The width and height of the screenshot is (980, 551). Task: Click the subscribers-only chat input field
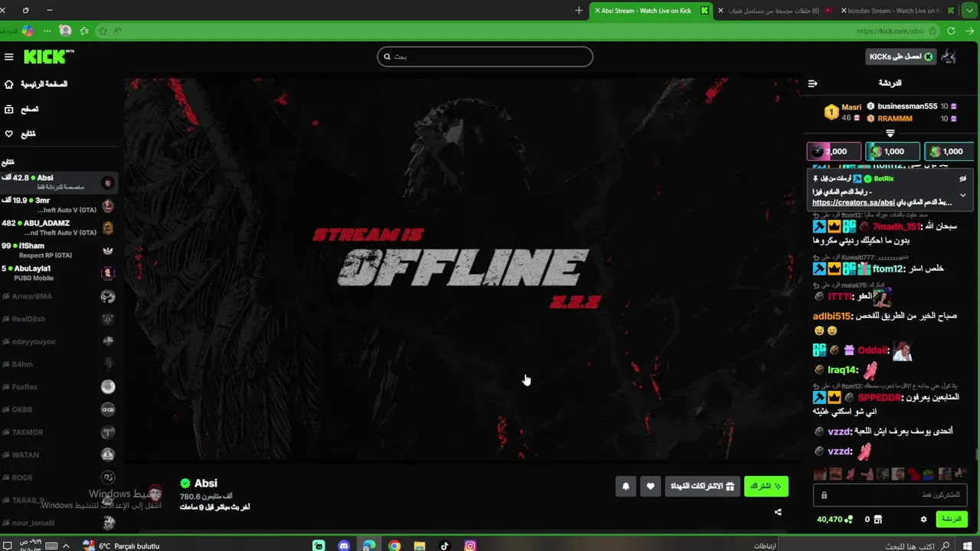click(890, 495)
